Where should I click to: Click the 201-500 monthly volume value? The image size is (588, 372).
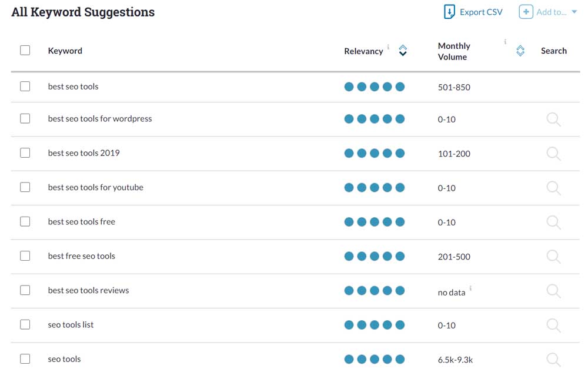(x=454, y=257)
